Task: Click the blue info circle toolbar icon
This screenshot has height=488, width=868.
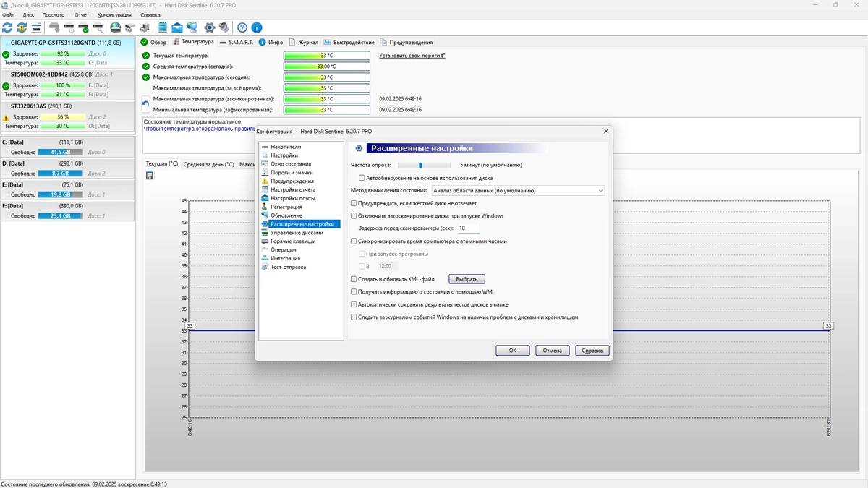Action: coord(257,27)
